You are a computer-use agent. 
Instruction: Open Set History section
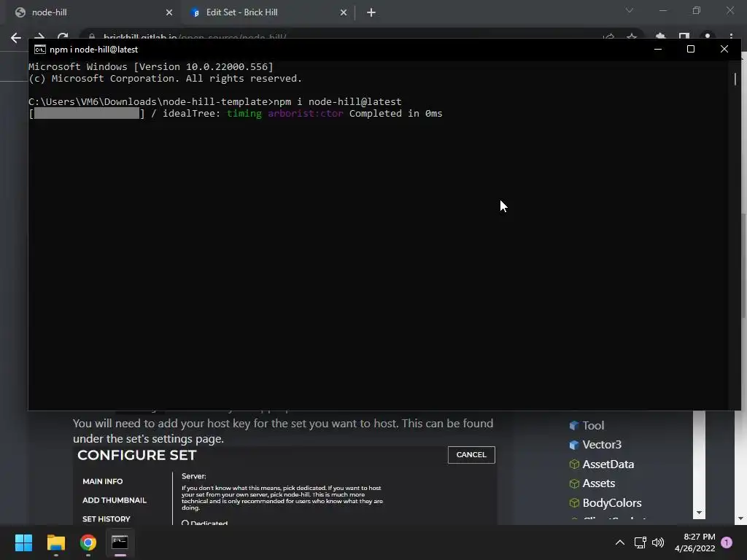tap(107, 519)
